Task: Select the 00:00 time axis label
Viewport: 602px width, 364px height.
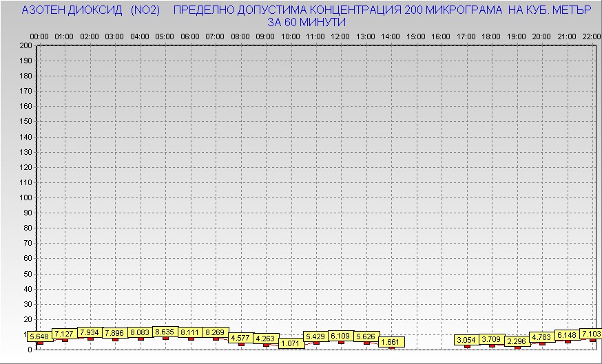Action: point(39,36)
